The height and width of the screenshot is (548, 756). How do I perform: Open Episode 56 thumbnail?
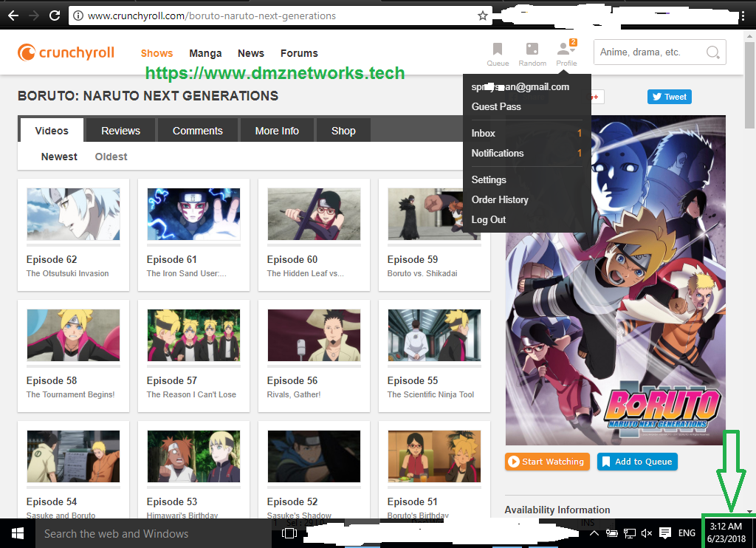[314, 335]
